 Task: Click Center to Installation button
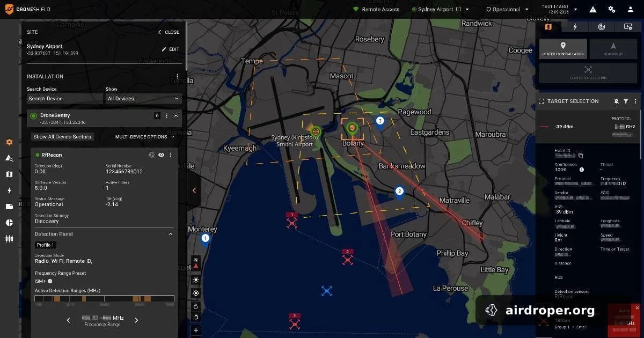pos(563,49)
